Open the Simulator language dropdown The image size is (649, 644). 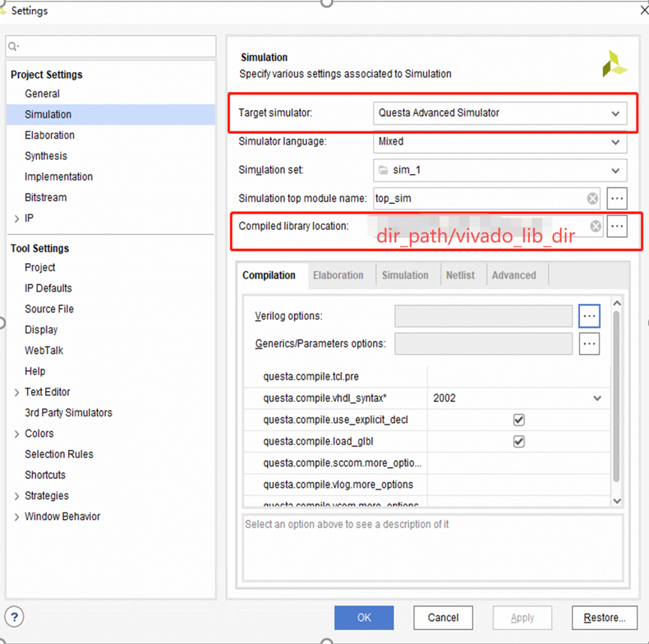(x=500, y=142)
